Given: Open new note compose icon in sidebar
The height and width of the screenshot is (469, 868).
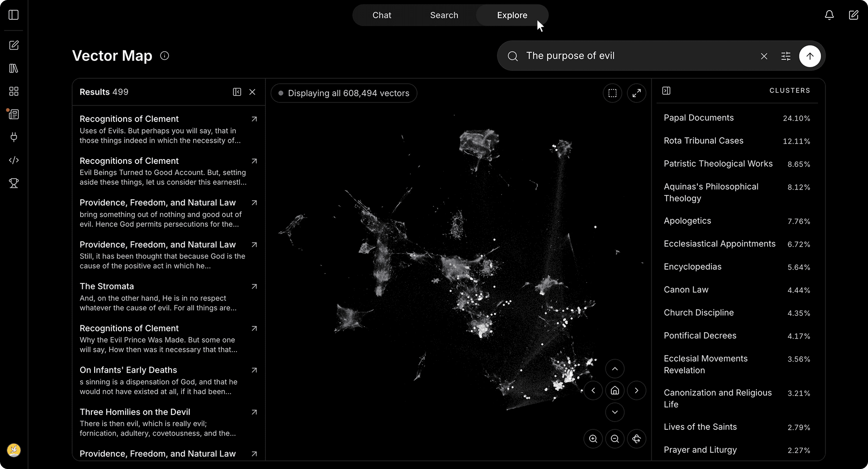Looking at the screenshot, I should [14, 45].
